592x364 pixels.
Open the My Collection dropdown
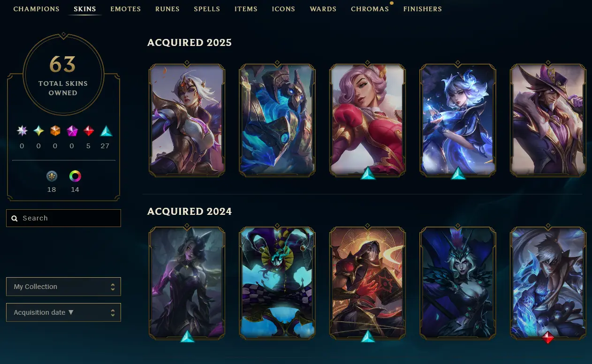(x=63, y=287)
